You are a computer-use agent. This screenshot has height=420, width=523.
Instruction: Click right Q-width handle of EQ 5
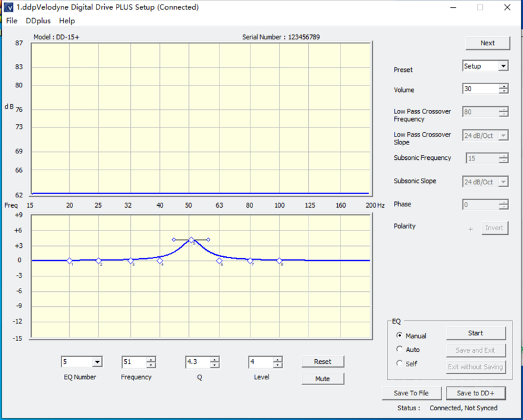208,239
